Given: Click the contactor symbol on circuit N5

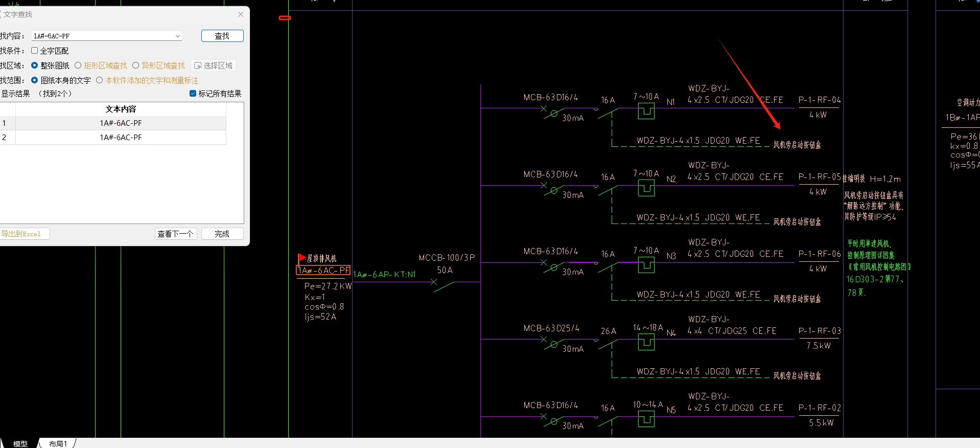Looking at the screenshot, I should coord(646,419).
